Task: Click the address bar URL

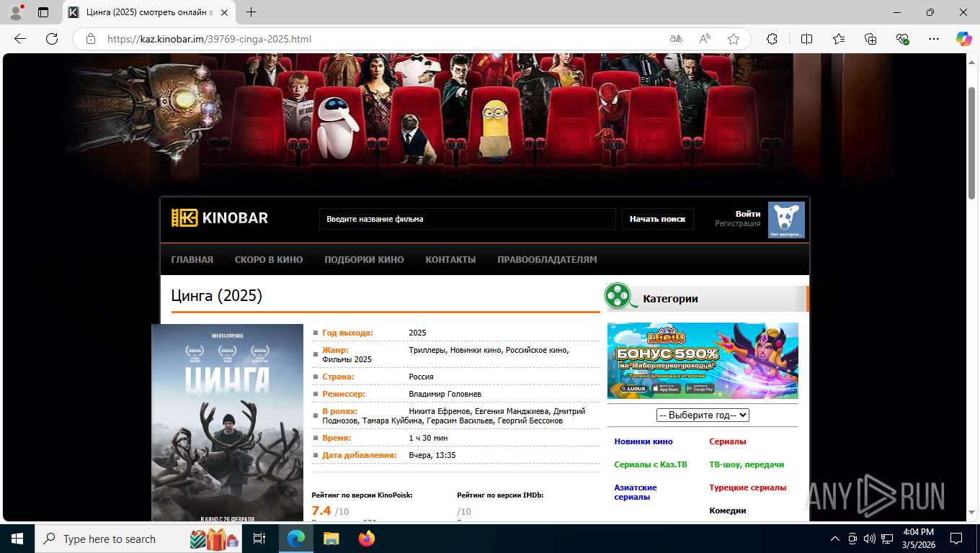Action: coord(209,39)
